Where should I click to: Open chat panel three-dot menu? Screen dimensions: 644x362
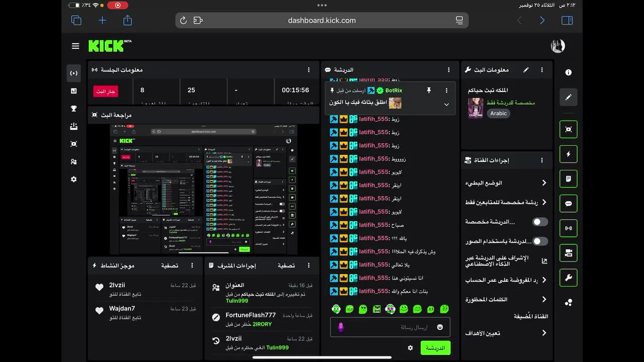[449, 70]
